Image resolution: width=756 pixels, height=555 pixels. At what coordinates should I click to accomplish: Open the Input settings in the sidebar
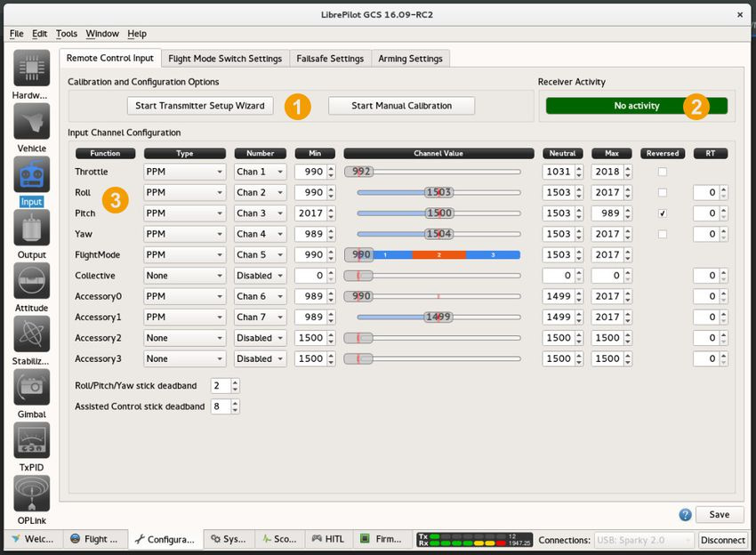(x=31, y=174)
